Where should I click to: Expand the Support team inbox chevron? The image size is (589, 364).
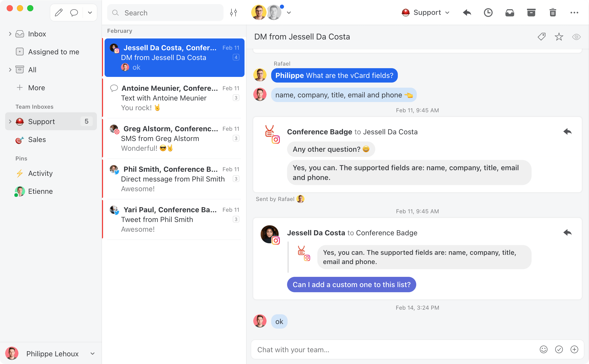[10, 122]
